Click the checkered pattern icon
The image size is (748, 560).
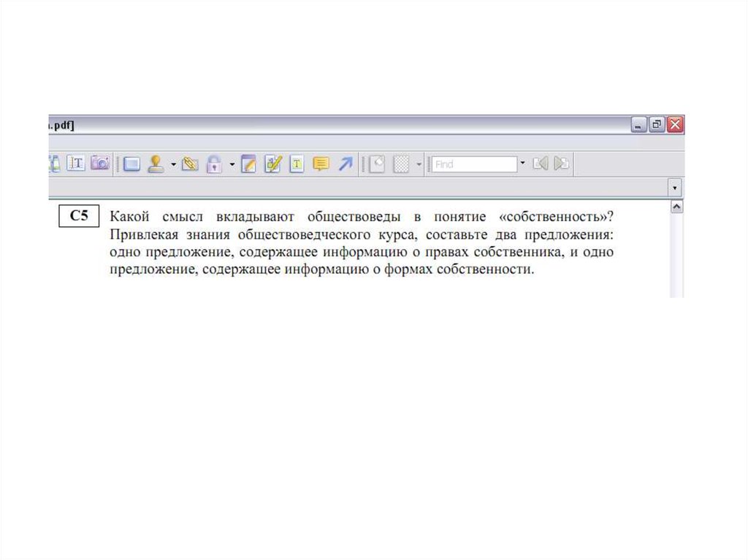(401, 164)
